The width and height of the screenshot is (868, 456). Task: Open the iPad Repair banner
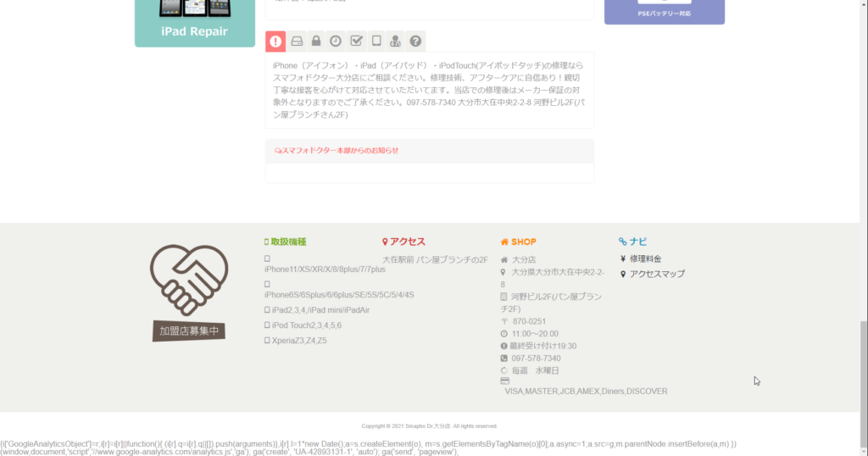tap(195, 22)
